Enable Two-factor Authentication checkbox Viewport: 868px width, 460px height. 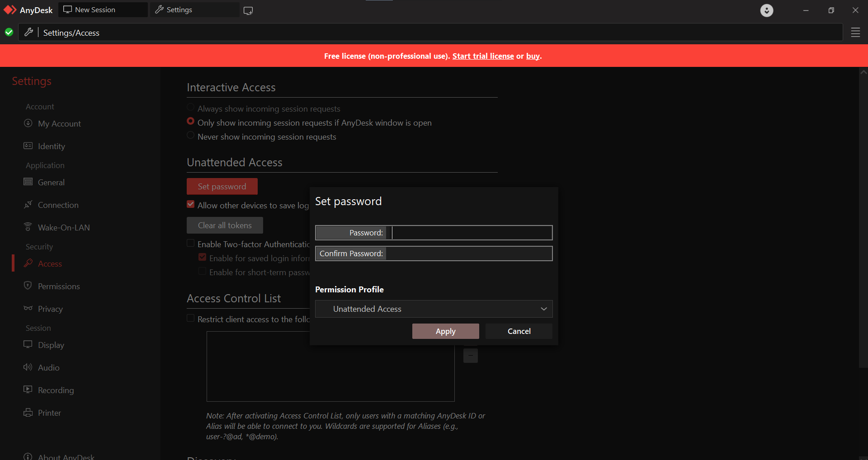pos(191,243)
